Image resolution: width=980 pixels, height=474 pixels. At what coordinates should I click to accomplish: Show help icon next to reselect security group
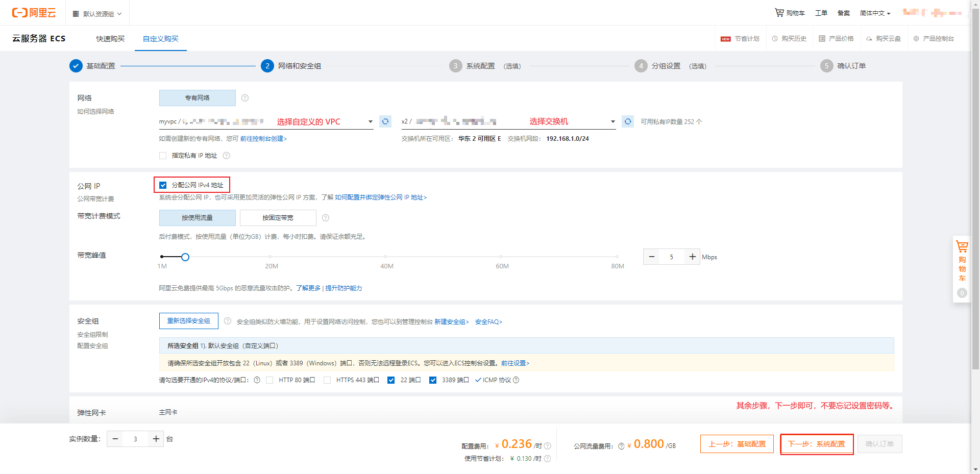point(228,321)
